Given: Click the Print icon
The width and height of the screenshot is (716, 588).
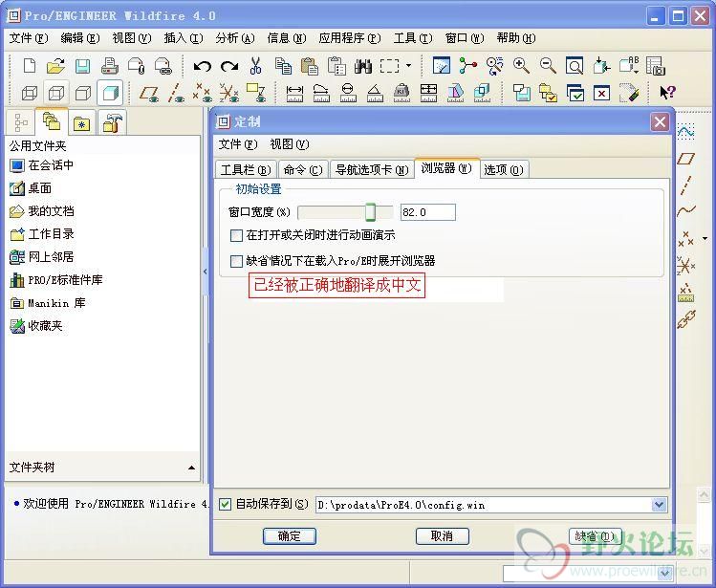Looking at the screenshot, I should [110, 66].
